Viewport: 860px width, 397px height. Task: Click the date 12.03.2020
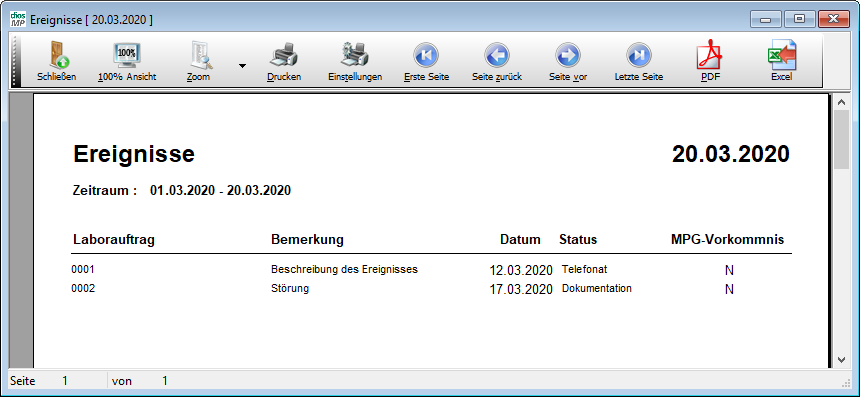521,270
